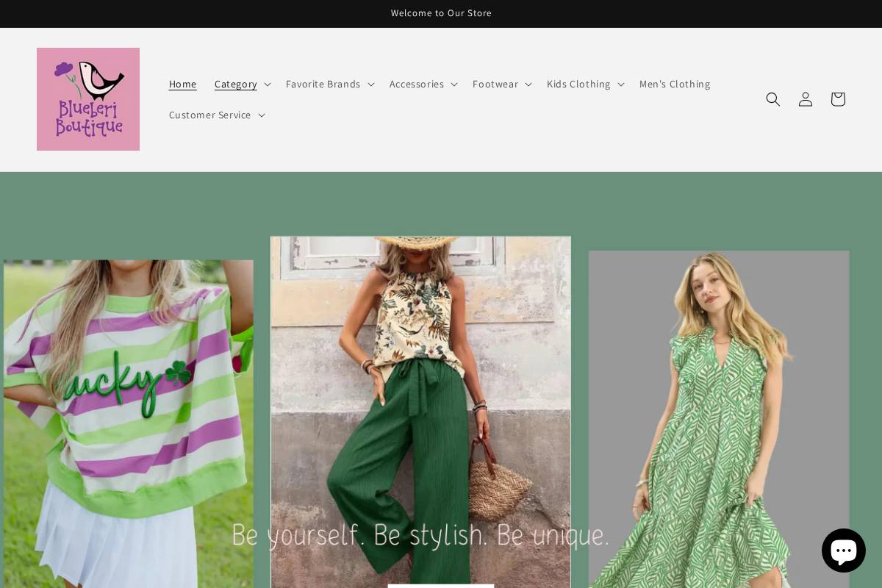Click the account login icon
The image size is (882, 588).
click(x=806, y=99)
